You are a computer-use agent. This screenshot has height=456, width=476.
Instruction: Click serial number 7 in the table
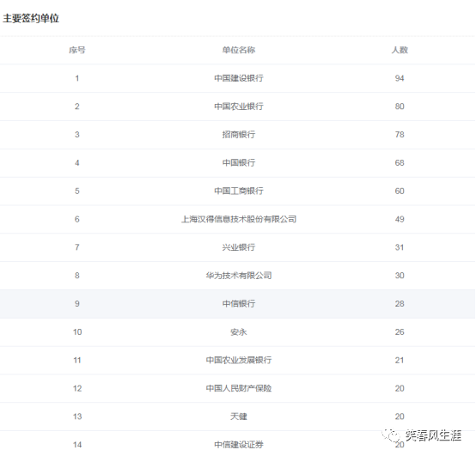pos(77,247)
